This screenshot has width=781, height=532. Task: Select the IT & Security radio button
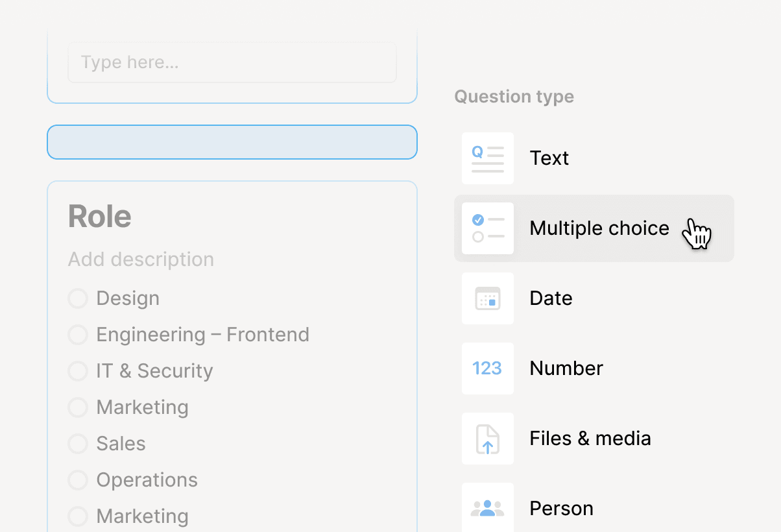(x=78, y=371)
